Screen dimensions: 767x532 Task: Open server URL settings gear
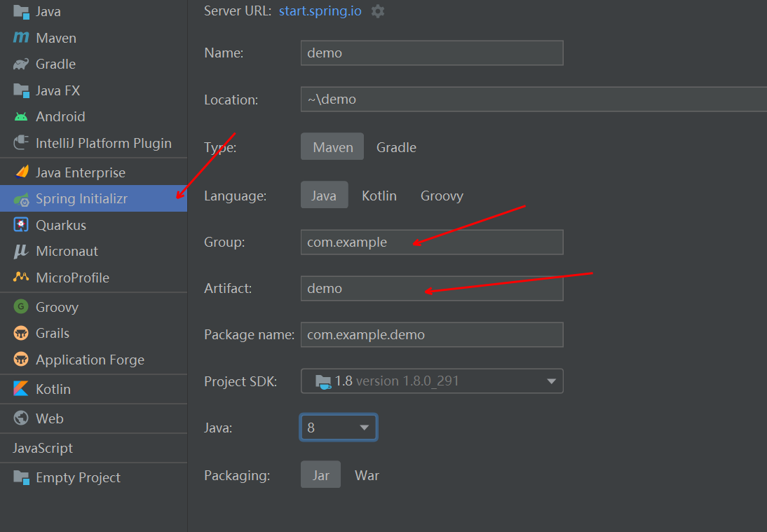coord(378,11)
